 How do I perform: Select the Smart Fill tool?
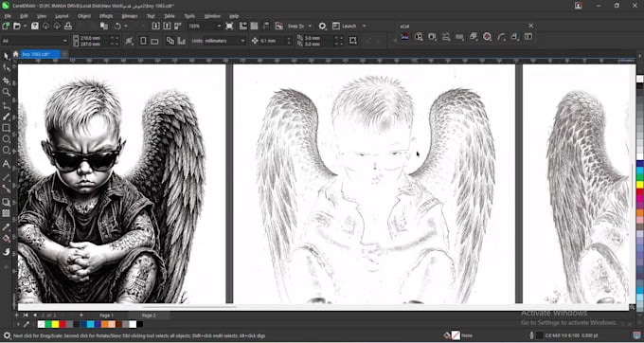(7, 252)
